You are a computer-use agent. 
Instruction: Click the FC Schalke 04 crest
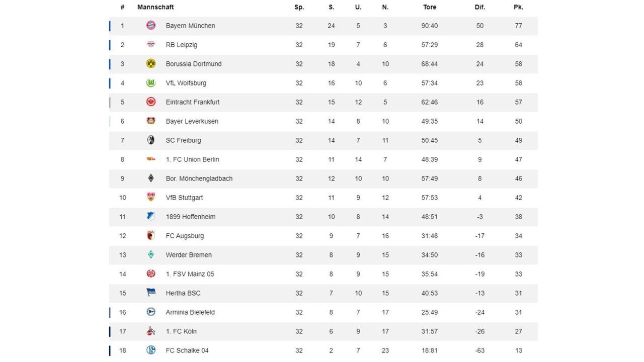coord(151,350)
